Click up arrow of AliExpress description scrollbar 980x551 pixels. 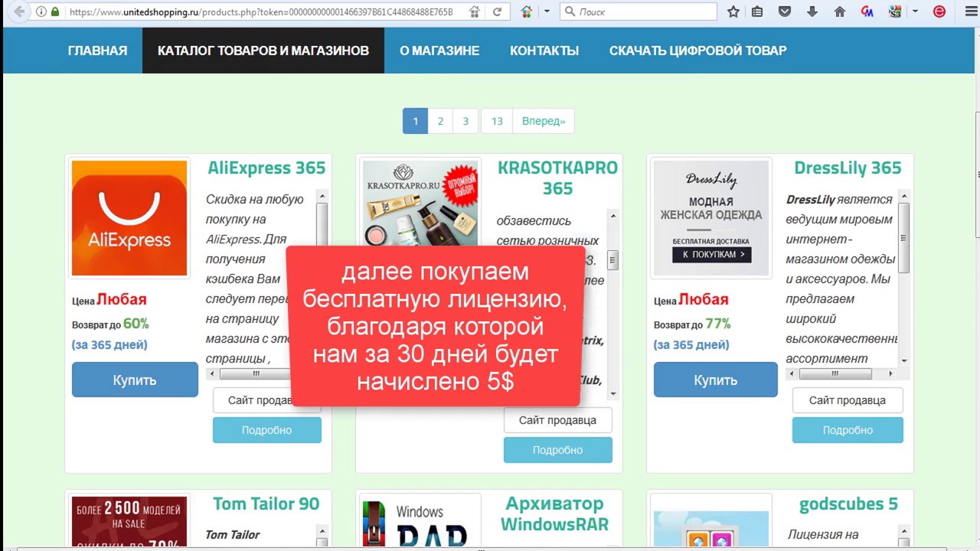coord(322,196)
